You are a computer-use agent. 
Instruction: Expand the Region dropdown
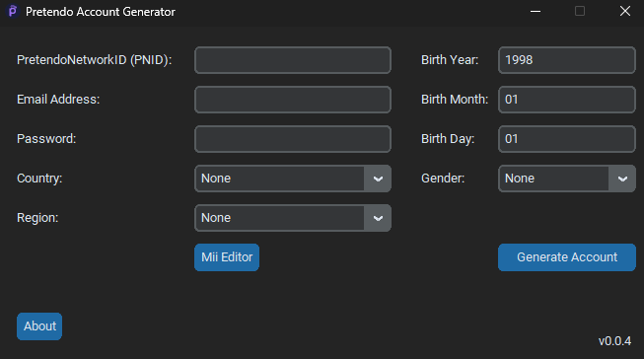tap(293, 218)
